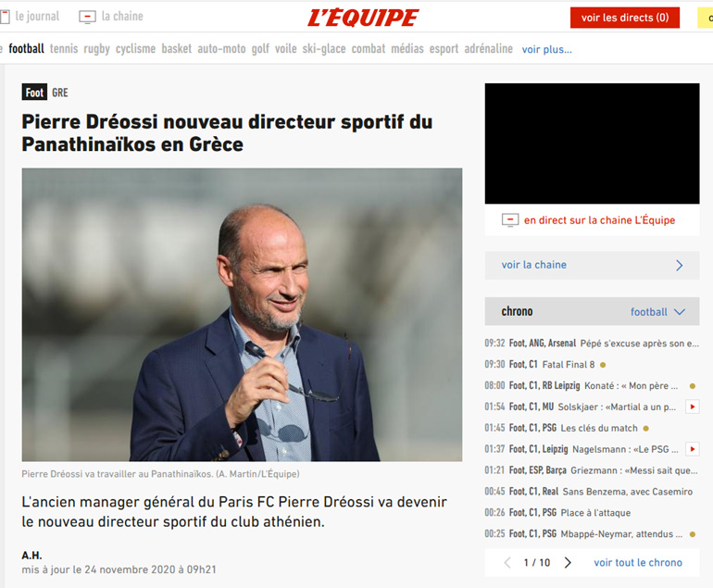713x588 pixels.
Task: Click voir les directs (0) button
Action: [x=625, y=18]
